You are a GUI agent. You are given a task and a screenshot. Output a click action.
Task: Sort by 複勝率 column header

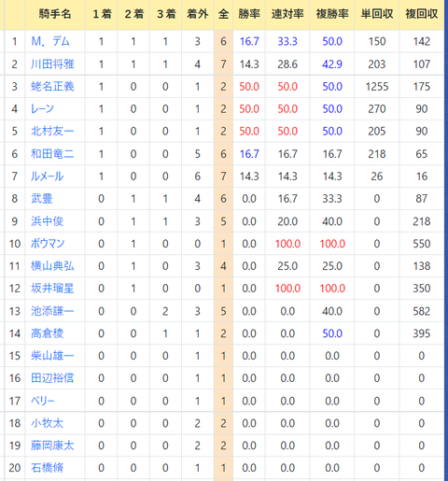[332, 14]
